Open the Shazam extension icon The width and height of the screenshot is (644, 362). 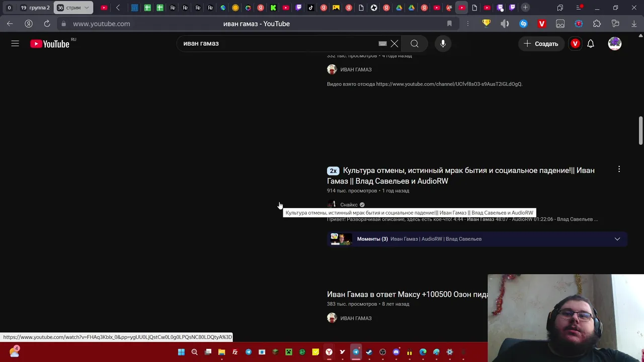click(523, 24)
